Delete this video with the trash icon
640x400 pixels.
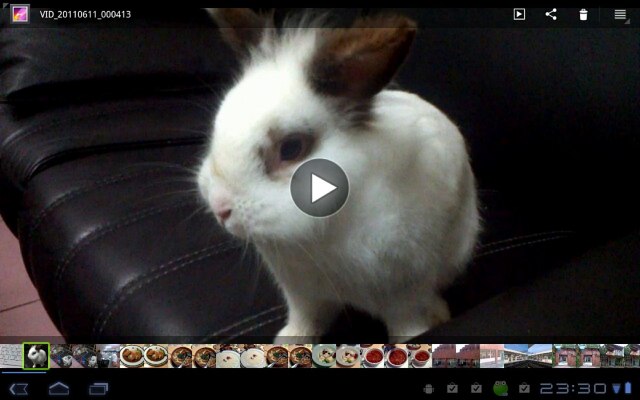pyautogui.click(x=583, y=15)
